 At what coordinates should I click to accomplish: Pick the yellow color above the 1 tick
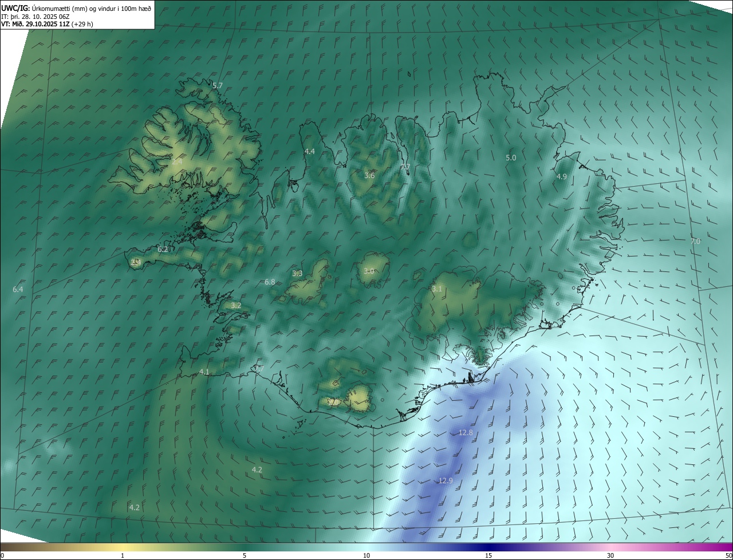click(x=123, y=547)
